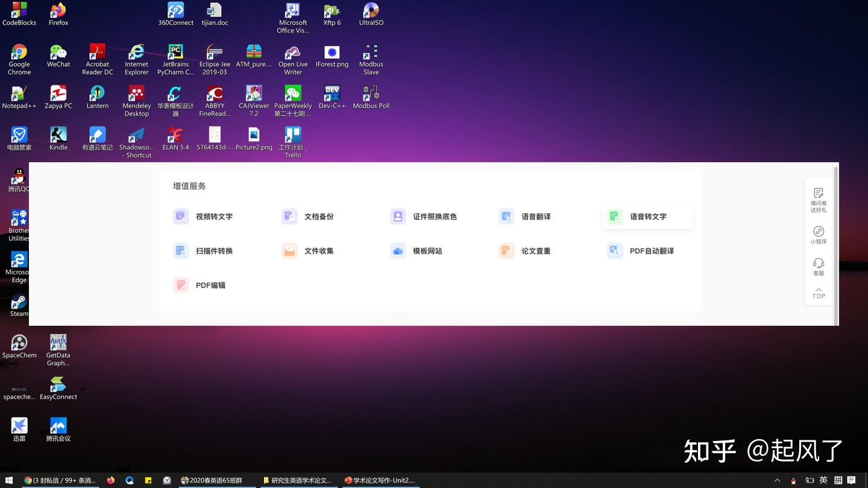Select Lantern desktop icon
The width and height of the screenshot is (868, 488).
(x=97, y=98)
